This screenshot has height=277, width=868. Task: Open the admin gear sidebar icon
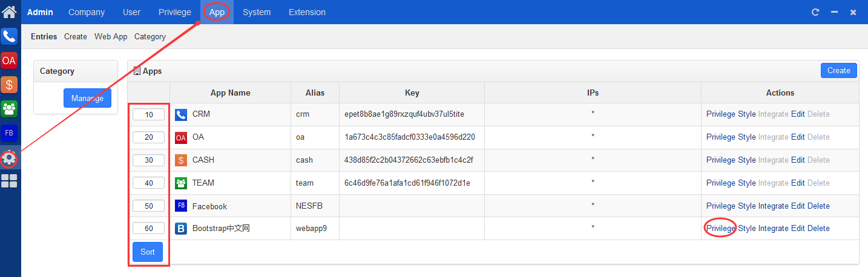[x=9, y=158]
